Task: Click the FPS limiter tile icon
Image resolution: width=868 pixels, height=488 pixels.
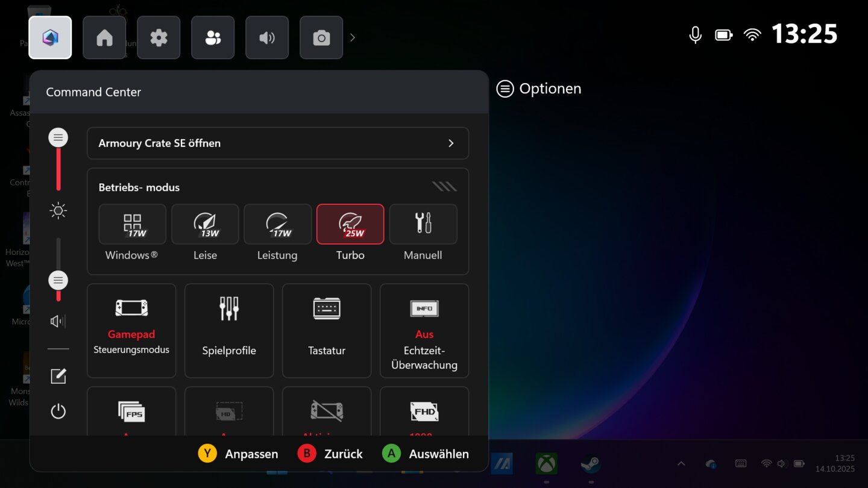Action: [131, 412]
